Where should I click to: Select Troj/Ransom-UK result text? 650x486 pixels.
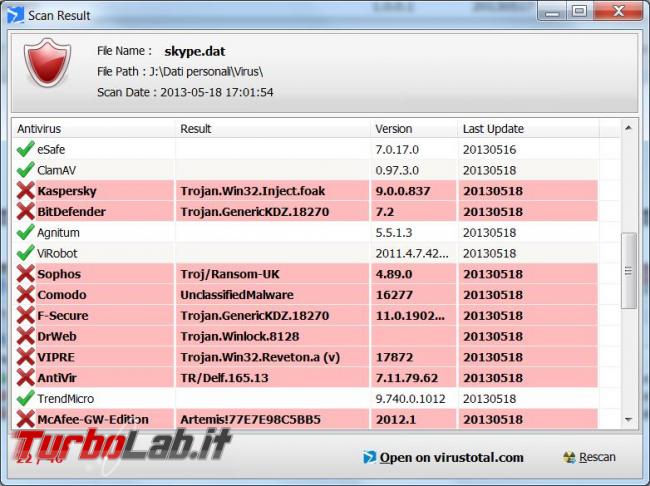pyautogui.click(x=230, y=274)
